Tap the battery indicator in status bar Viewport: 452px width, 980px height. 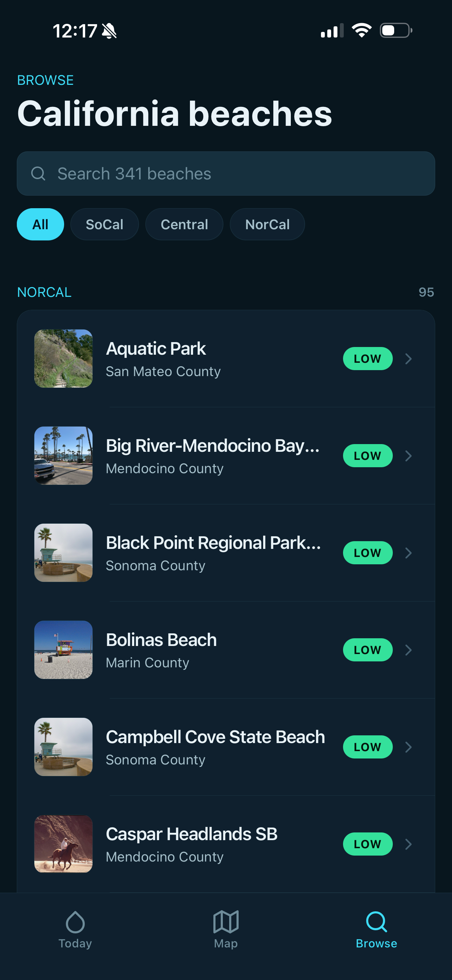pos(396,30)
